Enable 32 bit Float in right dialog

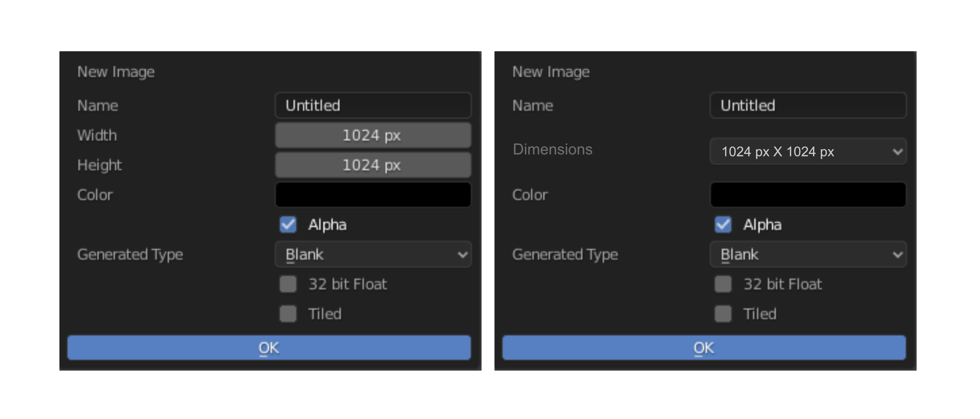pos(723,284)
